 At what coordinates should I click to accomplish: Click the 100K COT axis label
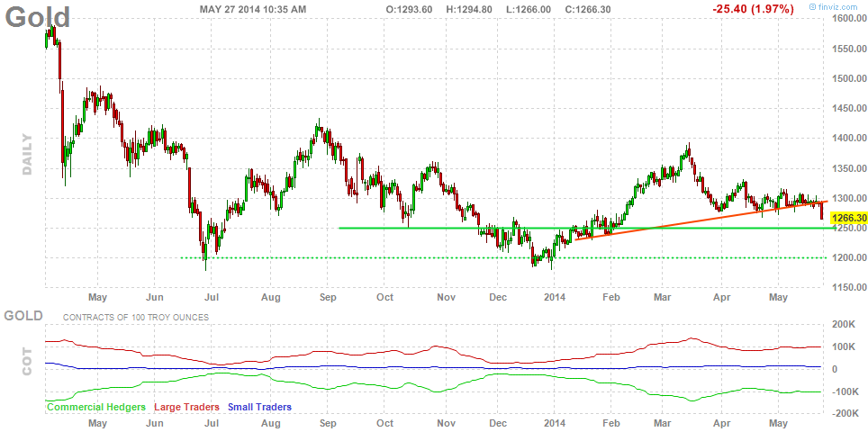point(846,347)
